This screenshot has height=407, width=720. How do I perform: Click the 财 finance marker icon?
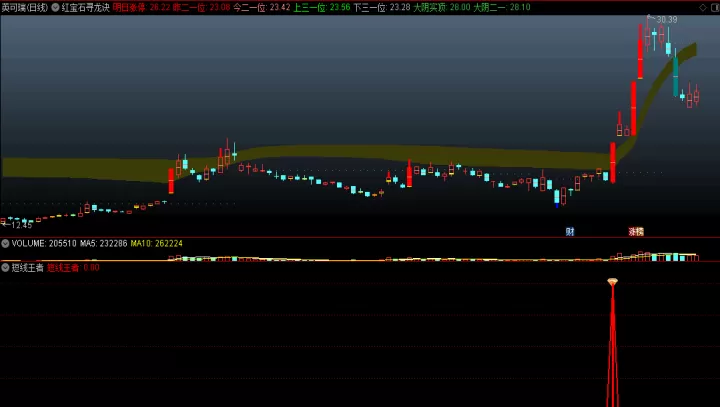coord(570,232)
